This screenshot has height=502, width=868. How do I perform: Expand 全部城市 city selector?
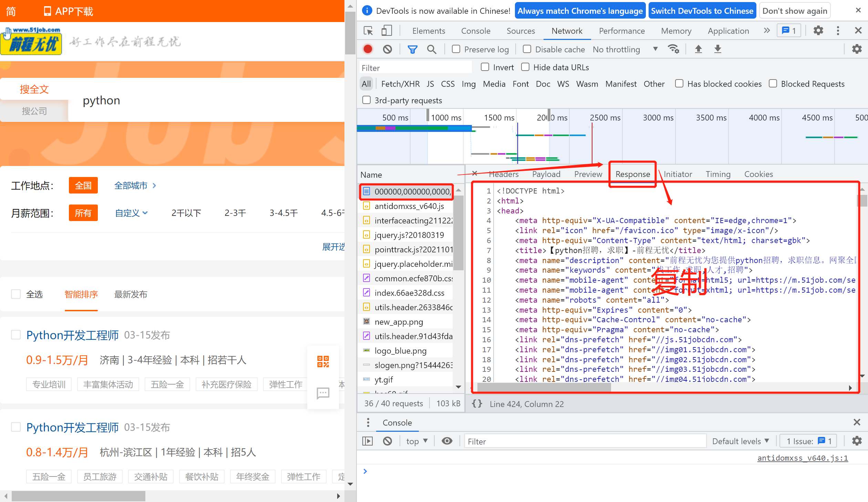tap(135, 185)
